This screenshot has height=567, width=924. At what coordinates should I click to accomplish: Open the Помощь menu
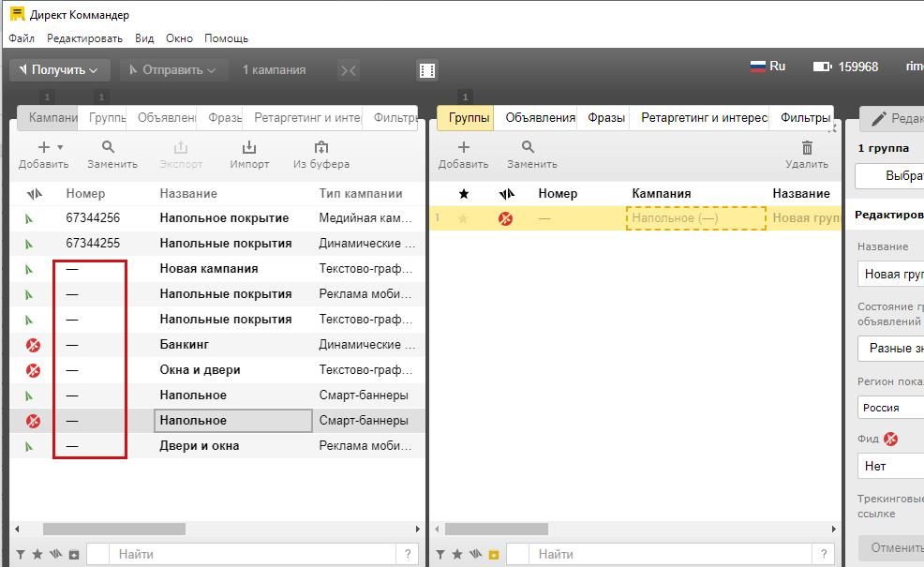click(x=226, y=38)
